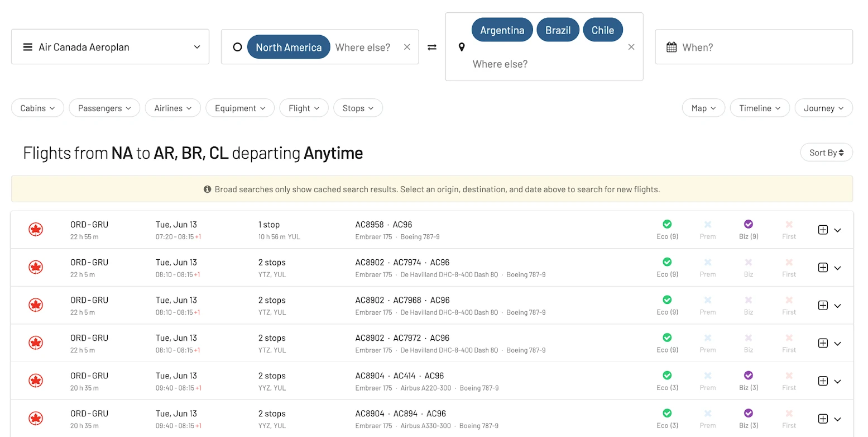This screenshot has width=868, height=437.
Task: Click the 'Flights from NA to AR, BR, CL' heading
Action: coord(193,153)
